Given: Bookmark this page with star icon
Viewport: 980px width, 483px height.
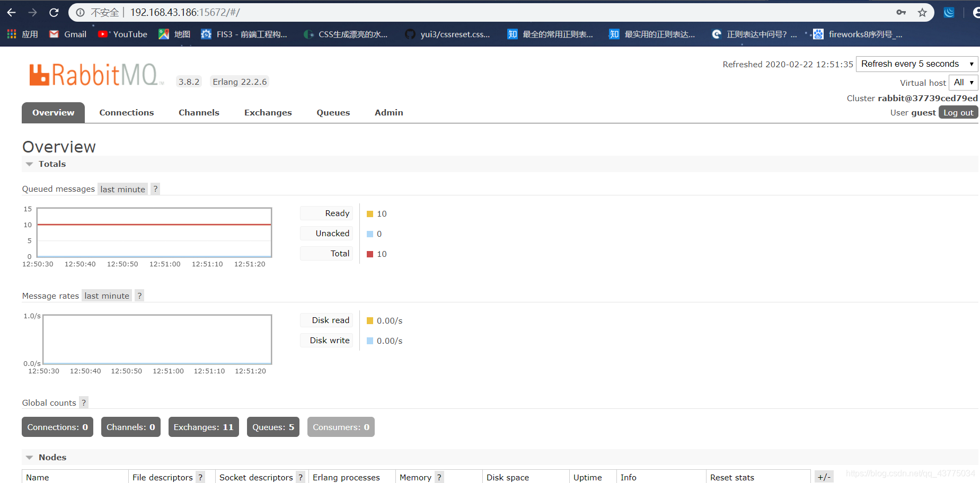Looking at the screenshot, I should [x=922, y=12].
